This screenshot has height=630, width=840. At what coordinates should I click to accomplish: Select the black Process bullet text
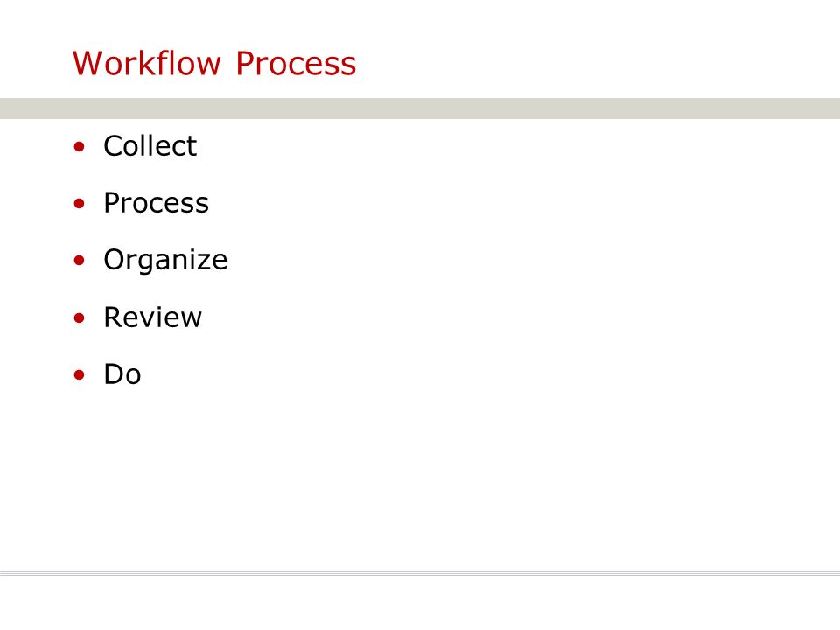pos(156,203)
